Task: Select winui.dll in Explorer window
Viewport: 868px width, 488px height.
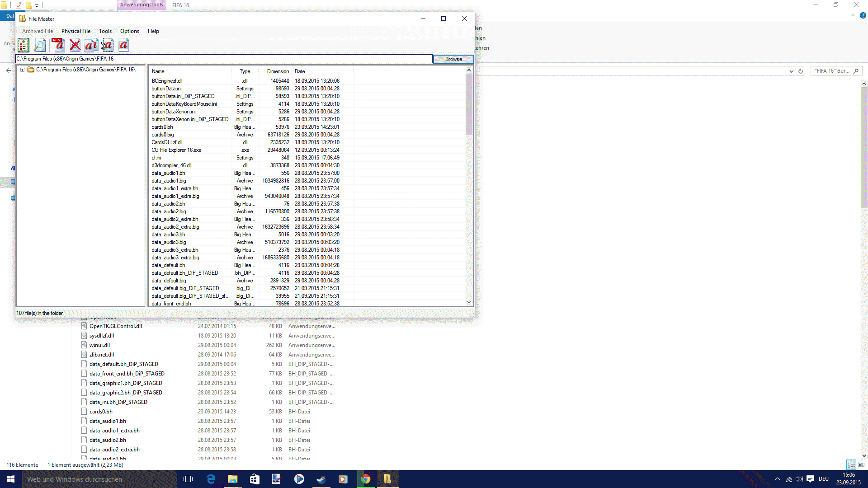Action: tap(99, 345)
